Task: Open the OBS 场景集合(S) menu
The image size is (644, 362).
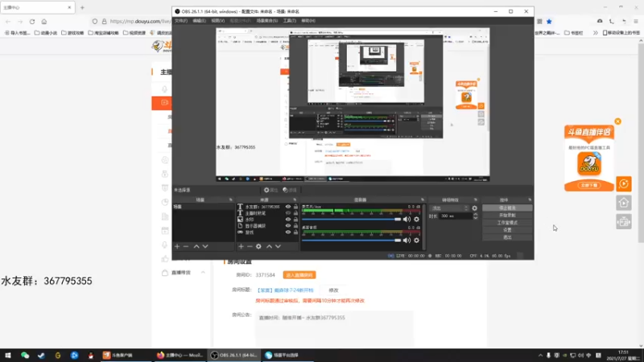Action: (267, 21)
